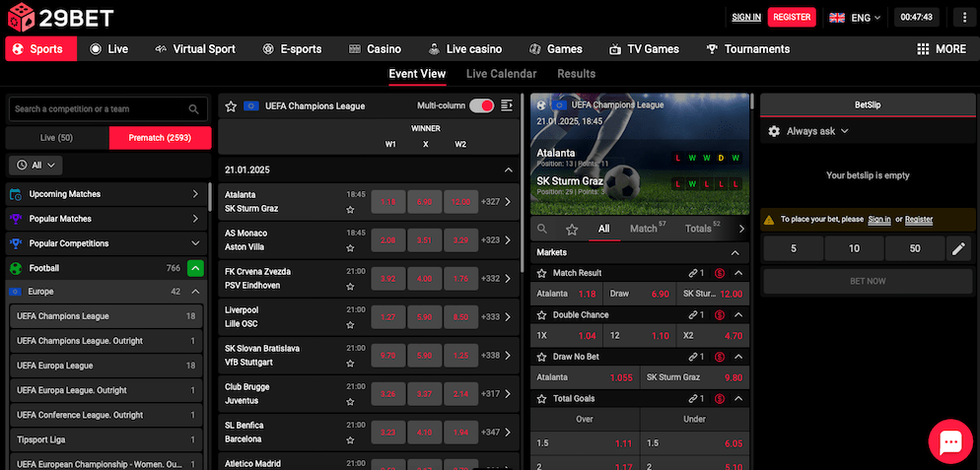This screenshot has width=980, height=470.
Task: Click the betslip settings gear icon
Action: click(774, 131)
